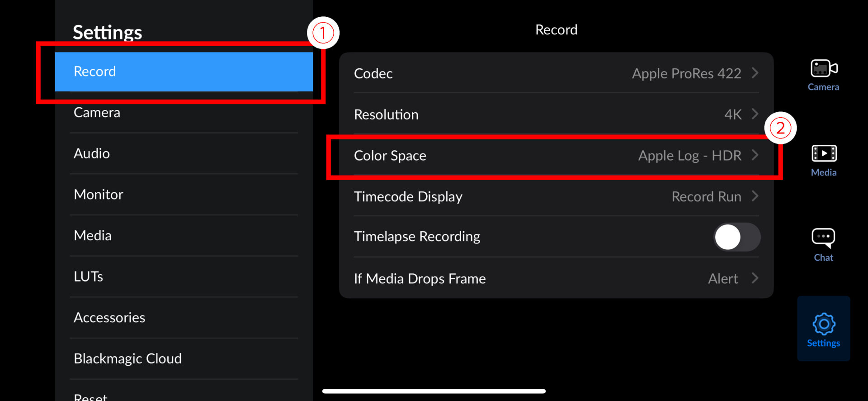Open the LUTs settings category
The width and height of the screenshot is (868, 401).
coord(184,277)
